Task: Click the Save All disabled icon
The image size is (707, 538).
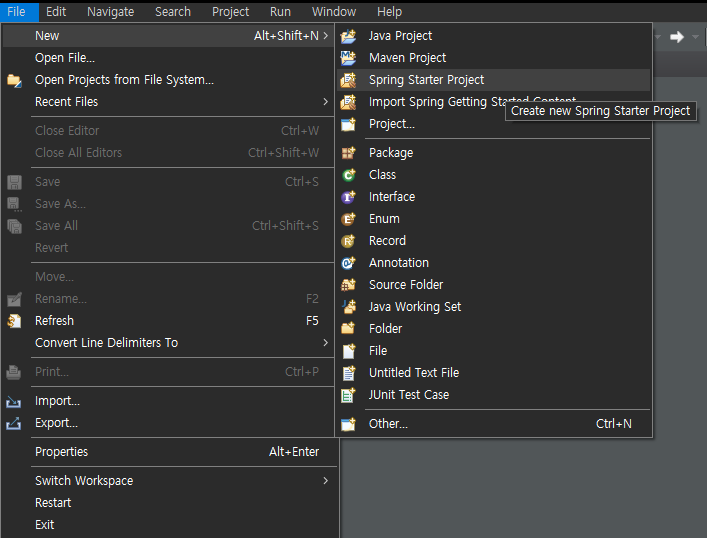Action: [x=14, y=226]
